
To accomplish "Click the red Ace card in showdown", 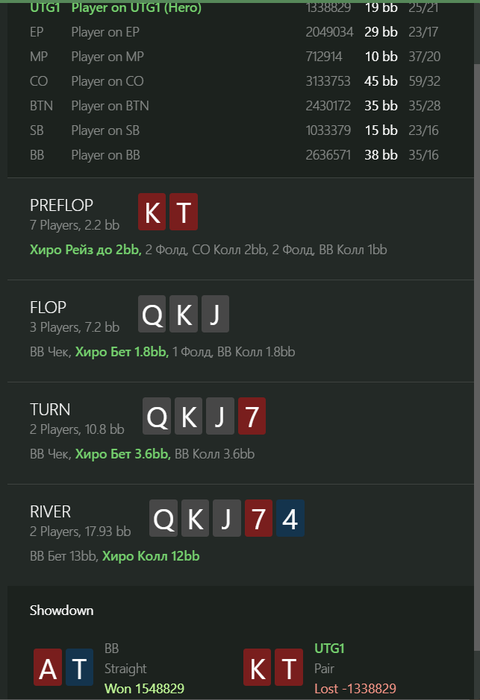I will (48, 667).
